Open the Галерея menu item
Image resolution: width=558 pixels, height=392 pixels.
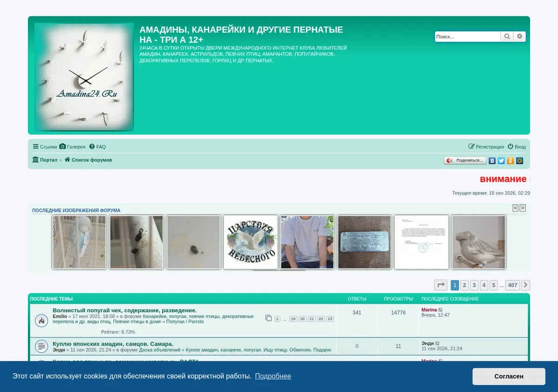[x=73, y=147]
